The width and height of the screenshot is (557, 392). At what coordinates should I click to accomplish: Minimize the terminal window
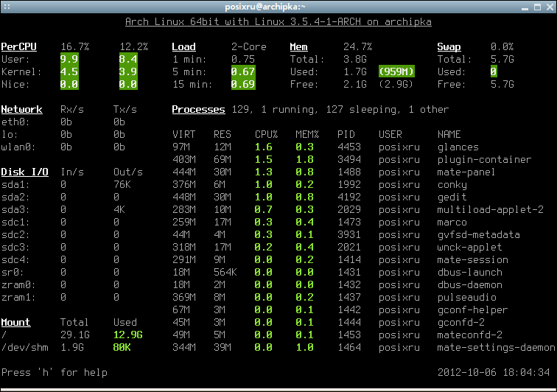click(x=525, y=7)
